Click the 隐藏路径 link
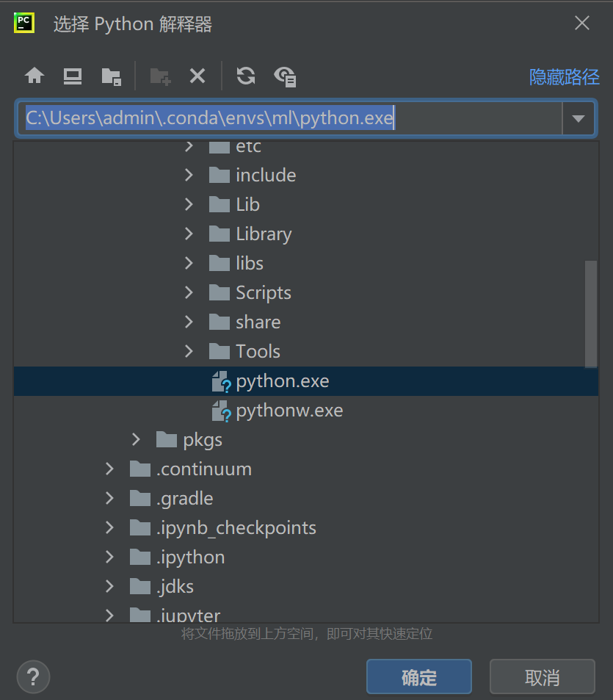Viewport: 613px width, 700px height. click(x=564, y=77)
